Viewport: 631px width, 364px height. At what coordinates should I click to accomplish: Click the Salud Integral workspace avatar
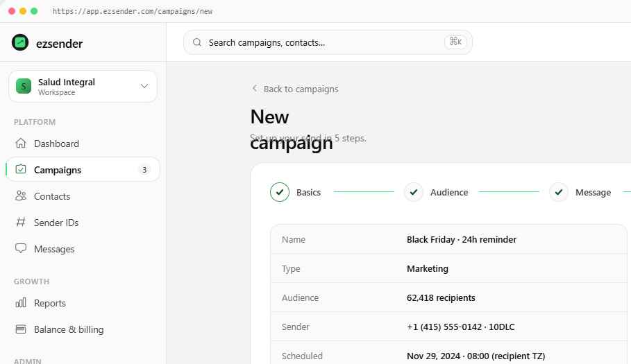24,87
